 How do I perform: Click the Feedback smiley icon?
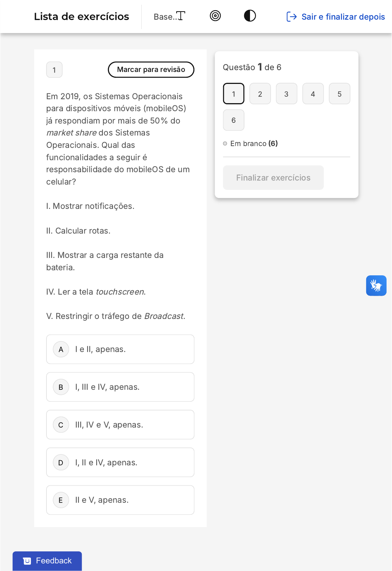pyautogui.click(x=27, y=561)
